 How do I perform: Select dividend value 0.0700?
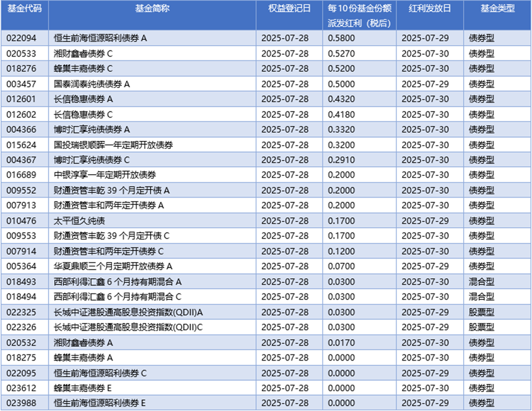tap(341, 267)
